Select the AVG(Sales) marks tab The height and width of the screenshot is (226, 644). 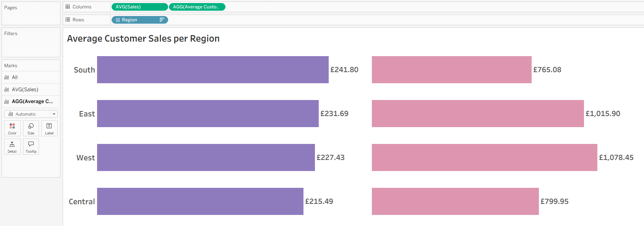tap(31, 89)
